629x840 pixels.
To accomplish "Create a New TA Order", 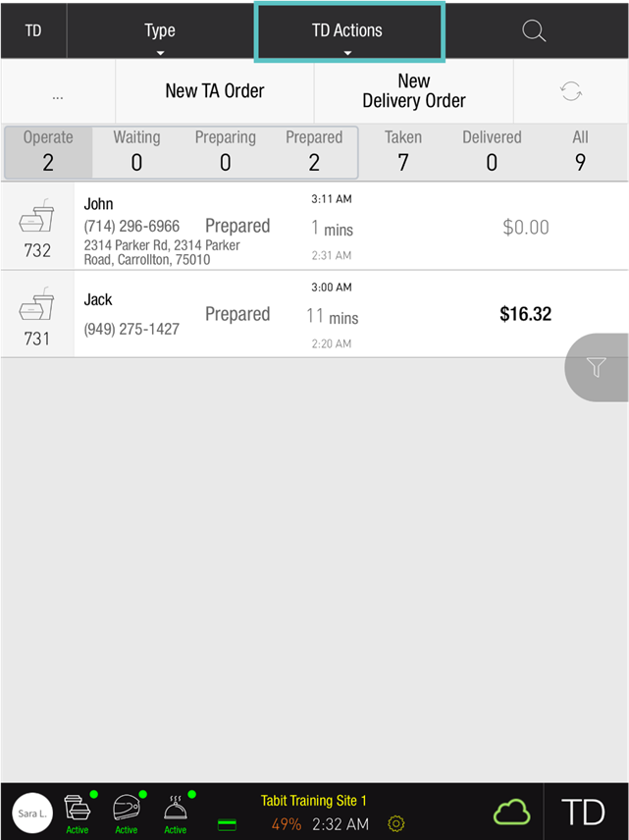I will [215, 91].
